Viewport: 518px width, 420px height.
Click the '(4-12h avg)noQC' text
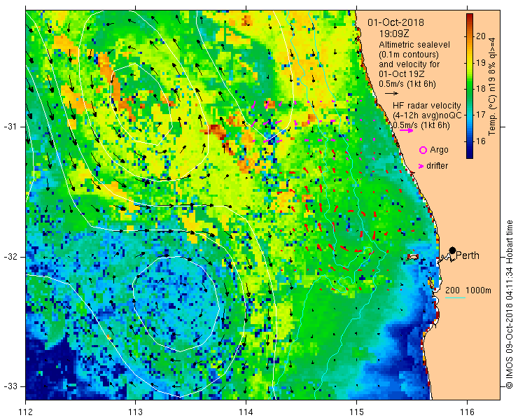tap(427, 115)
